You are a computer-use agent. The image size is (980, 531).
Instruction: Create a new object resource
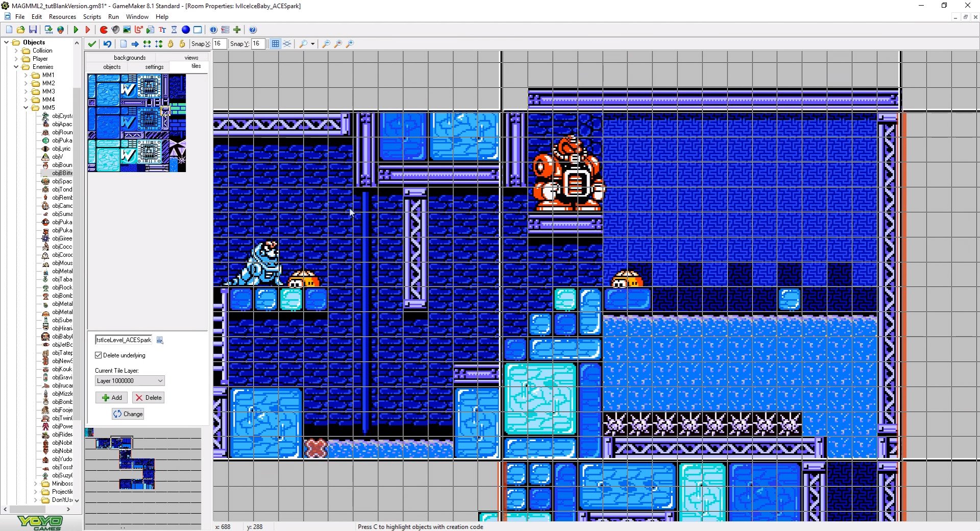coord(186,30)
